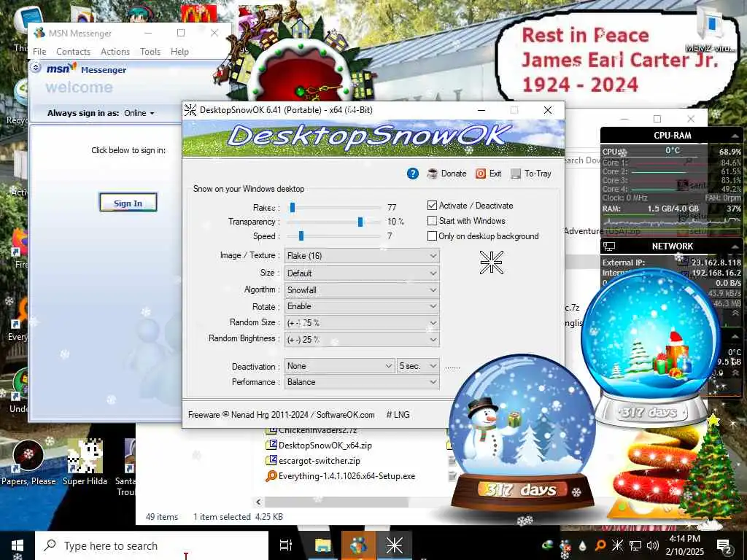Select the DesktopSnowOK_x64.zip file icon
This screenshot has width=747, height=560.
[271, 446]
